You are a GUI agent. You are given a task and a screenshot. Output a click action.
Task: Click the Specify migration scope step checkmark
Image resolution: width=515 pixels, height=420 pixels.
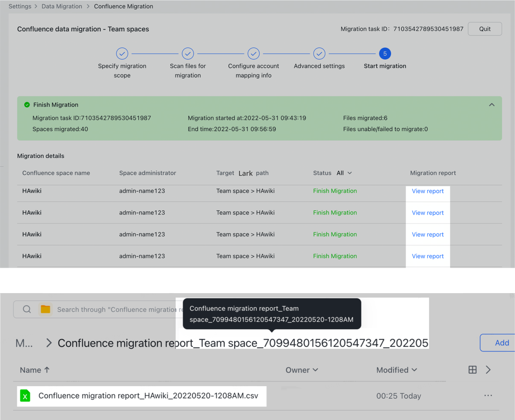122,54
